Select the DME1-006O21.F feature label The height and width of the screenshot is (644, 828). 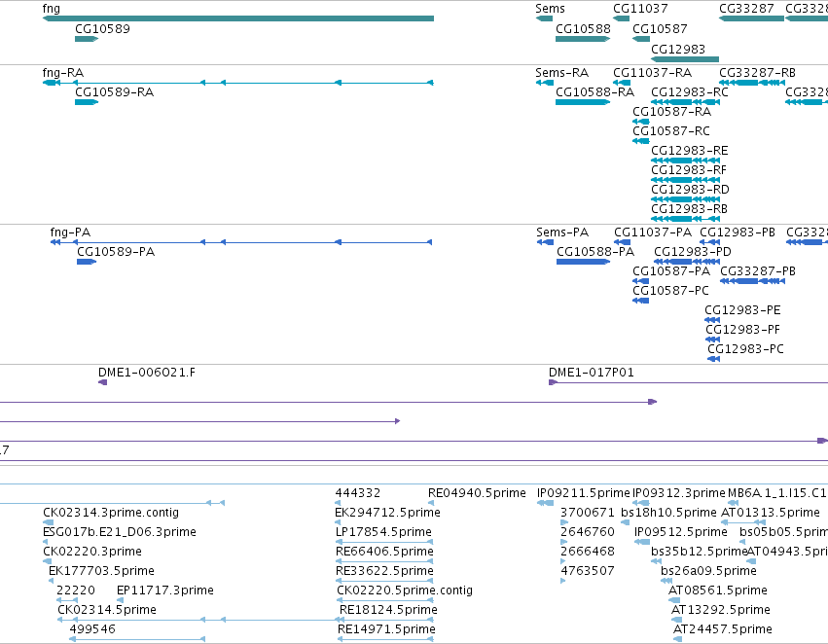point(147,373)
